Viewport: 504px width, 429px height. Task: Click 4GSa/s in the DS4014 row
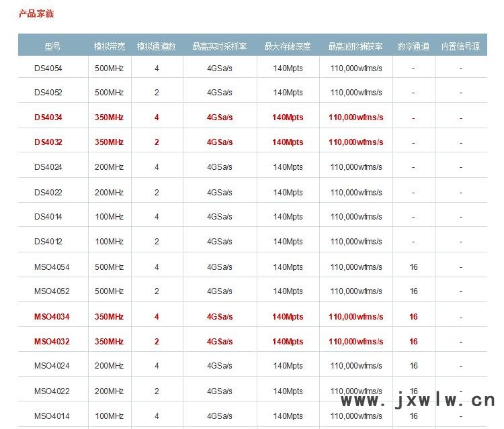(220, 217)
